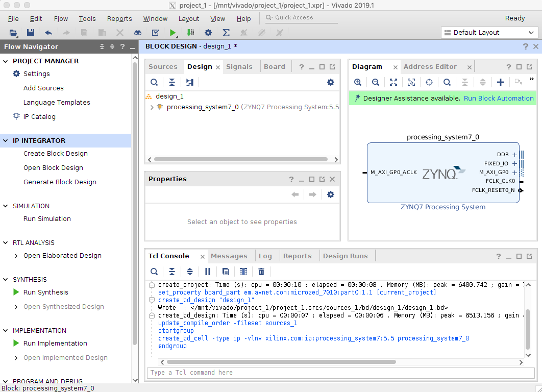Open the main toolbar Settings gear
This screenshot has height=392, width=542.
pos(208,33)
